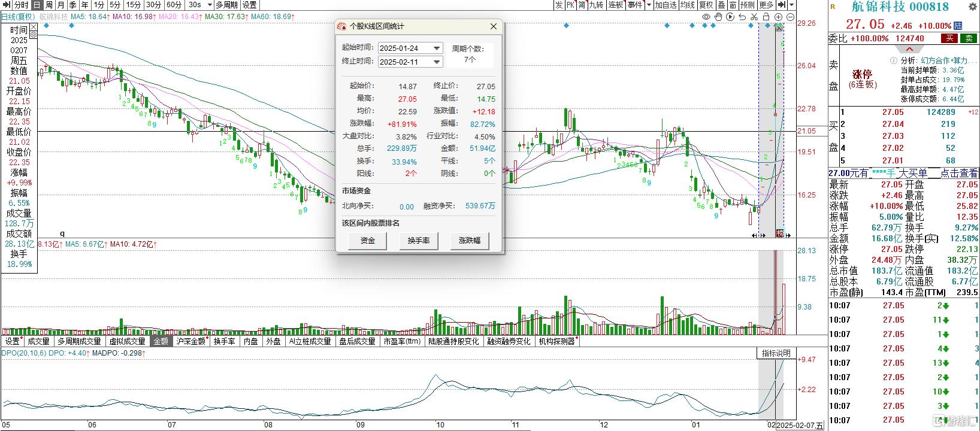Open 设置 in the top period bar
The width and height of the screenshot is (980, 431).
coord(249,5)
